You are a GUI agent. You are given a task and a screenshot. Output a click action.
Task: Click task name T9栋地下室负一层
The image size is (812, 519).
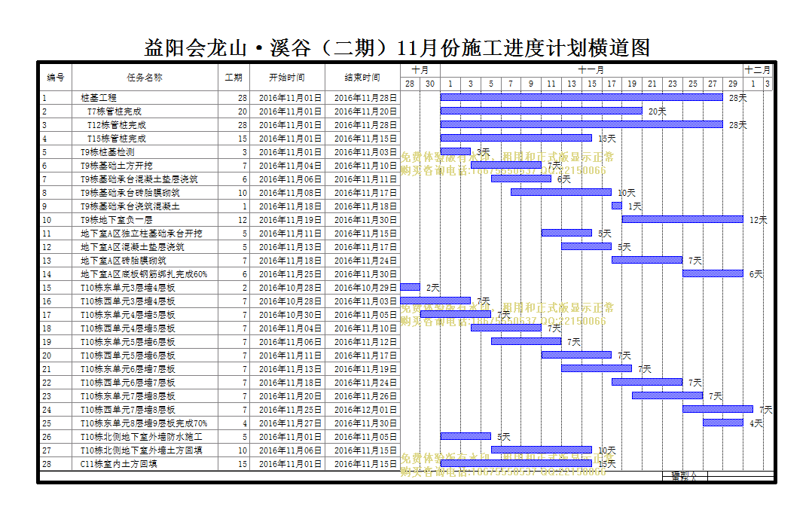tap(117, 220)
